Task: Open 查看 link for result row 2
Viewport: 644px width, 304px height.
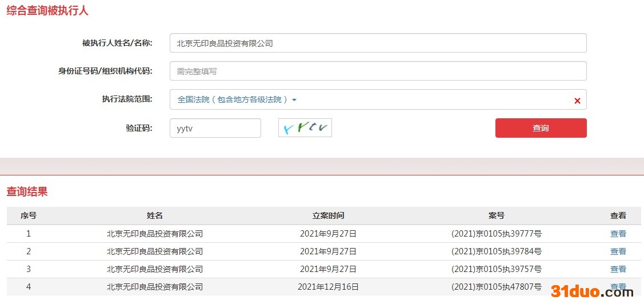Action: click(x=618, y=251)
